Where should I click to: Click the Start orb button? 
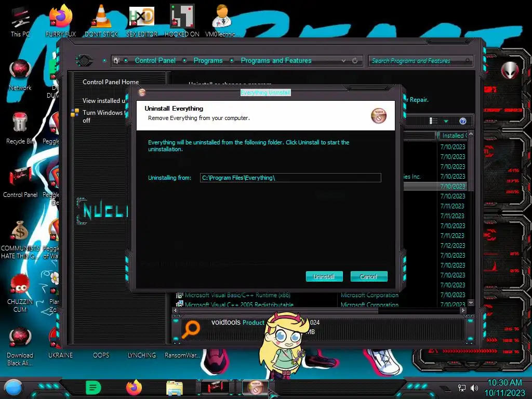point(14,388)
